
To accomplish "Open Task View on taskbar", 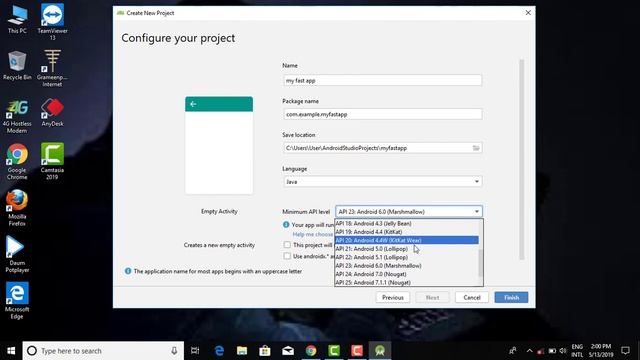I will click(195, 351).
